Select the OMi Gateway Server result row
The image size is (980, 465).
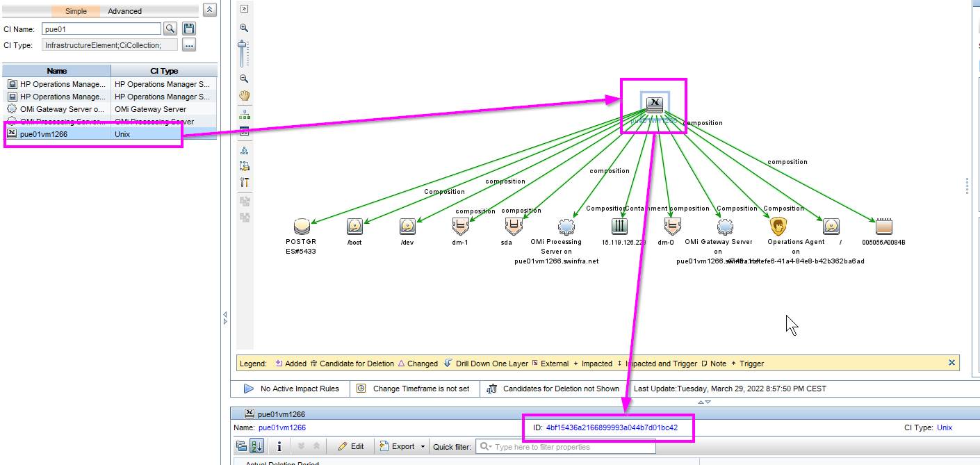tap(110, 109)
